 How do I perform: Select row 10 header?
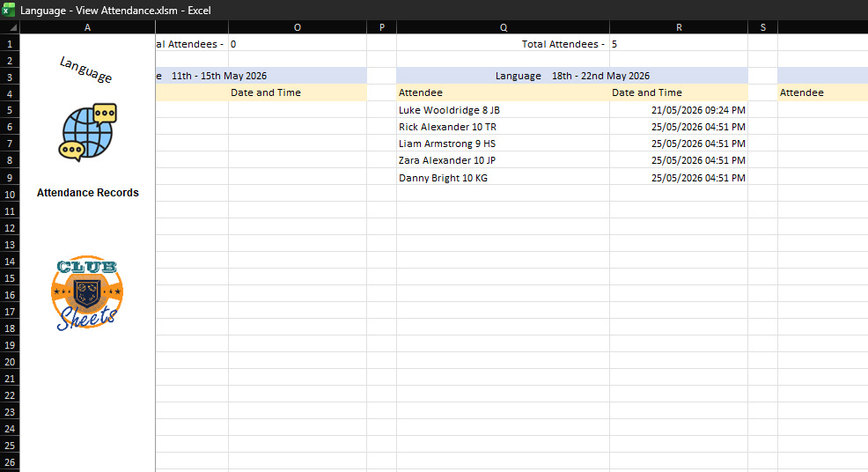[10, 195]
